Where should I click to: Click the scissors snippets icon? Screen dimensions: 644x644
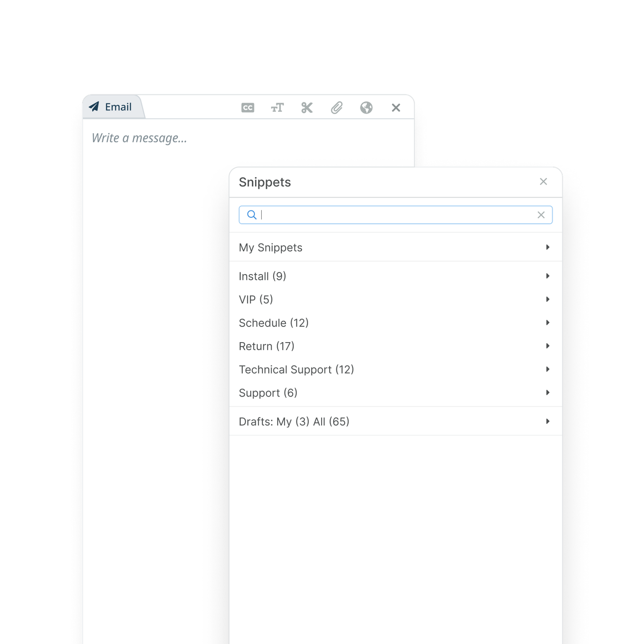(307, 108)
